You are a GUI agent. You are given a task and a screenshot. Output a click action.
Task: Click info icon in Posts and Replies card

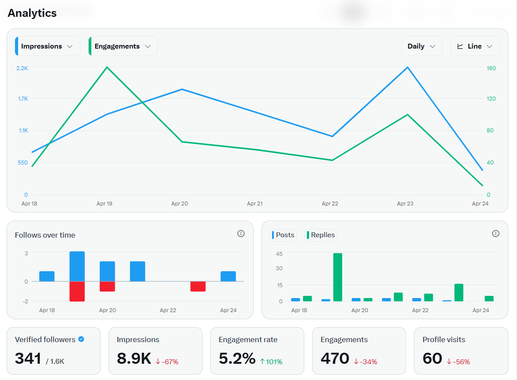[495, 234]
